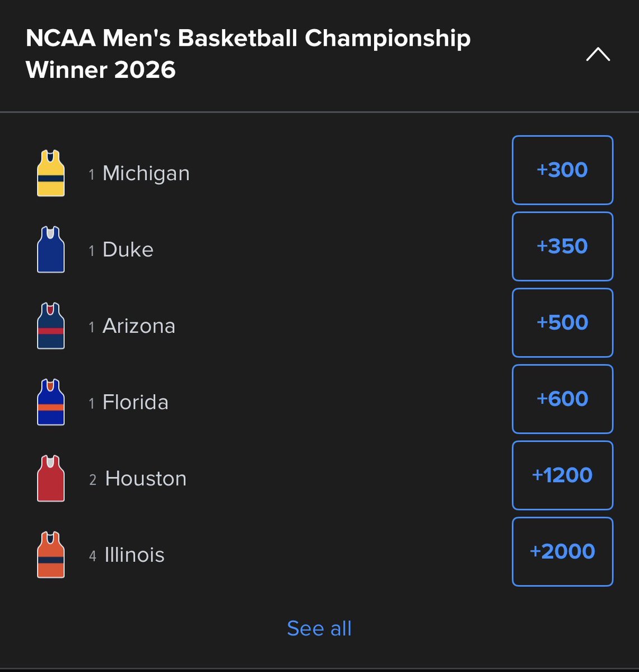Open the See all link
Viewport: 639px width, 672px height.
point(319,628)
